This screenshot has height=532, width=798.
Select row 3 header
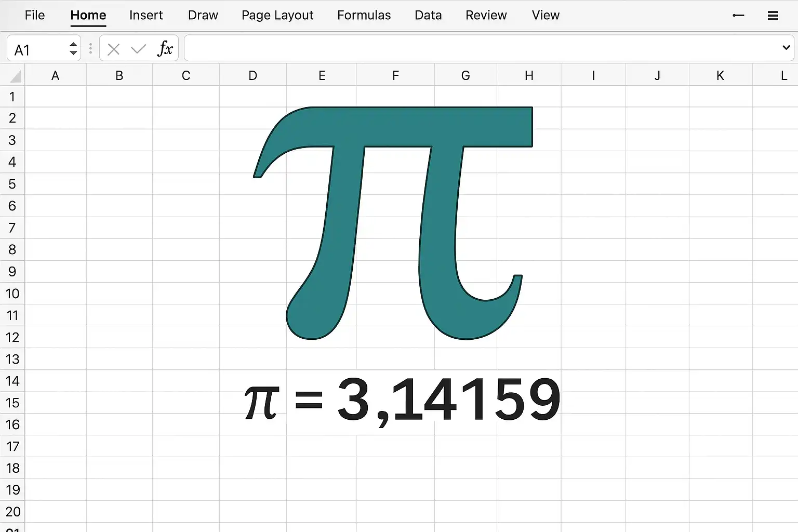click(12, 140)
